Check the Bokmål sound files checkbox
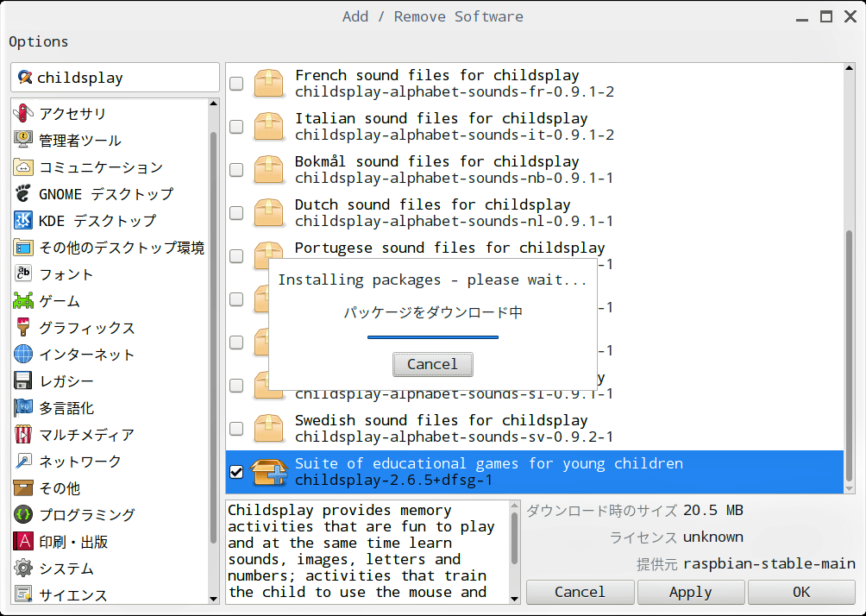Image resolution: width=866 pixels, height=616 pixels. tap(236, 170)
